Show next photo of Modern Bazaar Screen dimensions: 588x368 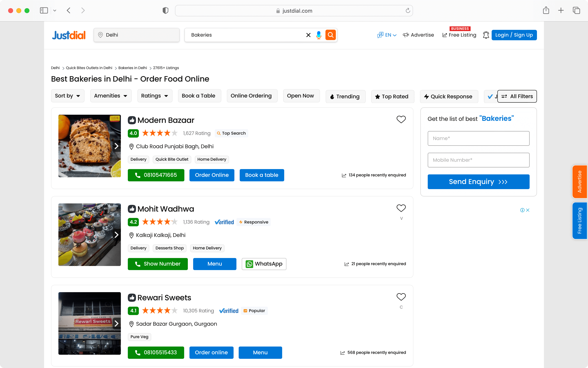point(117,146)
